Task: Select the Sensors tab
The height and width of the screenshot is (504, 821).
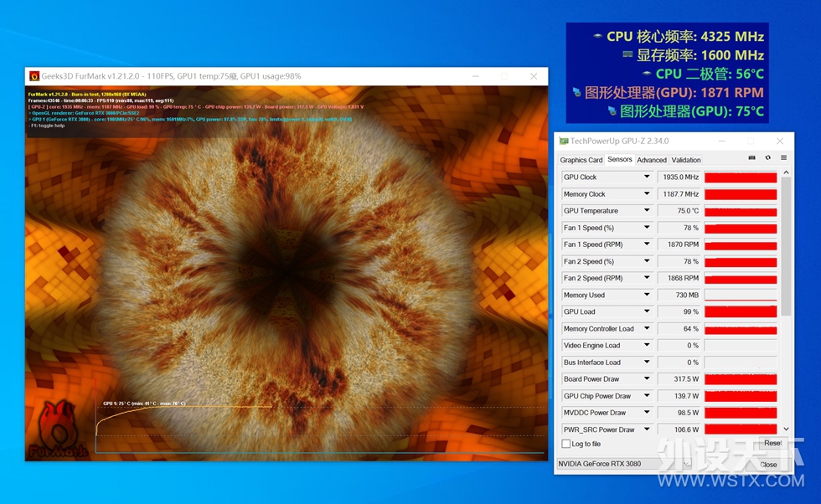Action: (620, 160)
